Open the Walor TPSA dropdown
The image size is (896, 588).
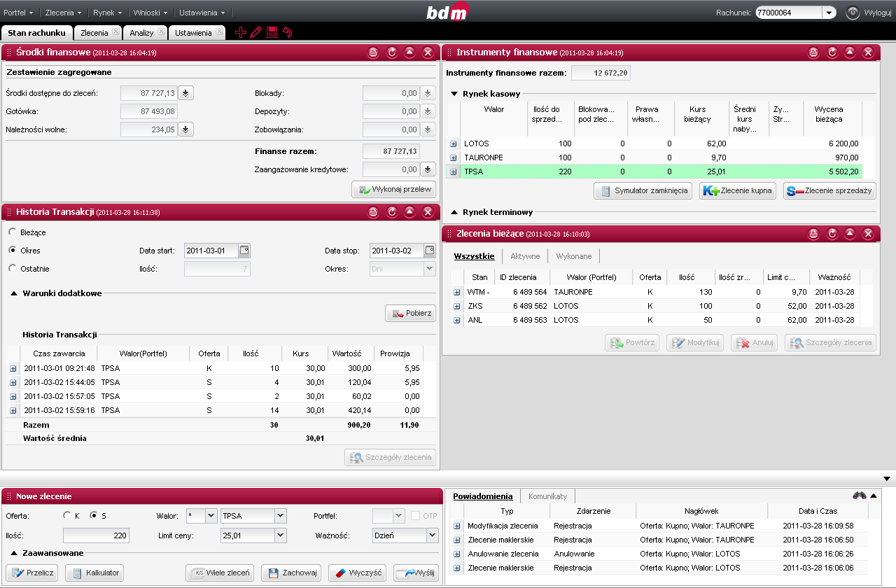click(x=281, y=516)
